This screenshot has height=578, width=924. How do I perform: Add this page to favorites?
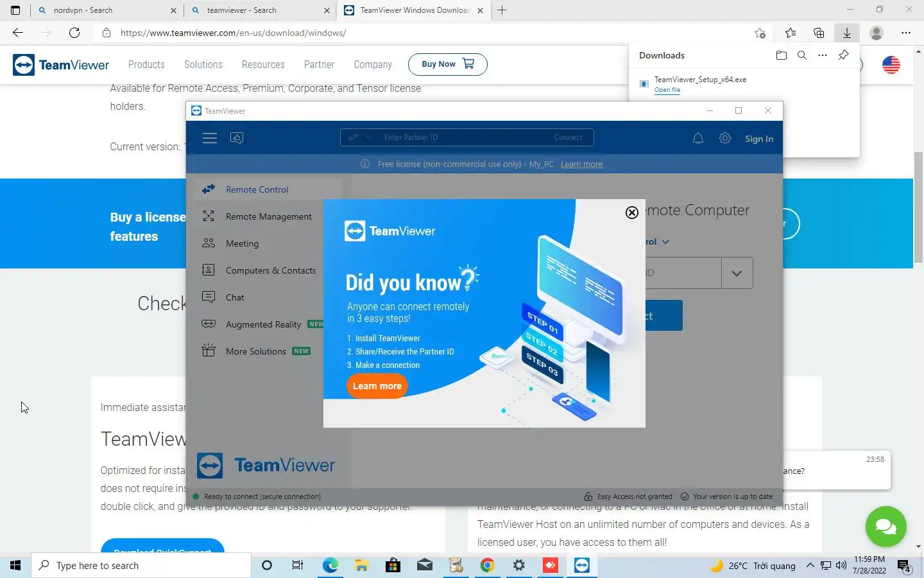pos(760,33)
